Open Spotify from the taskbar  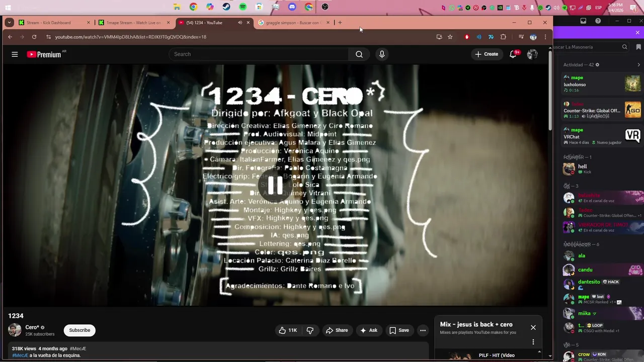(x=243, y=7)
